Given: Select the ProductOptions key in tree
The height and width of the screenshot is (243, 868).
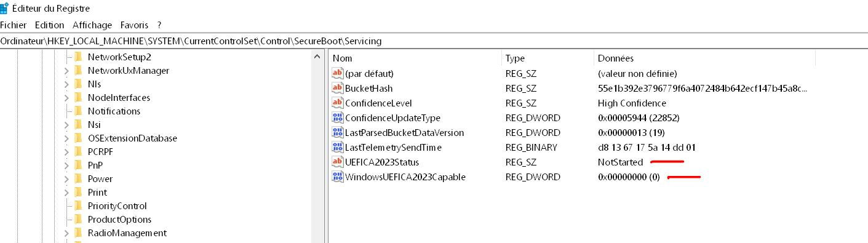Looking at the screenshot, I should click(119, 220).
